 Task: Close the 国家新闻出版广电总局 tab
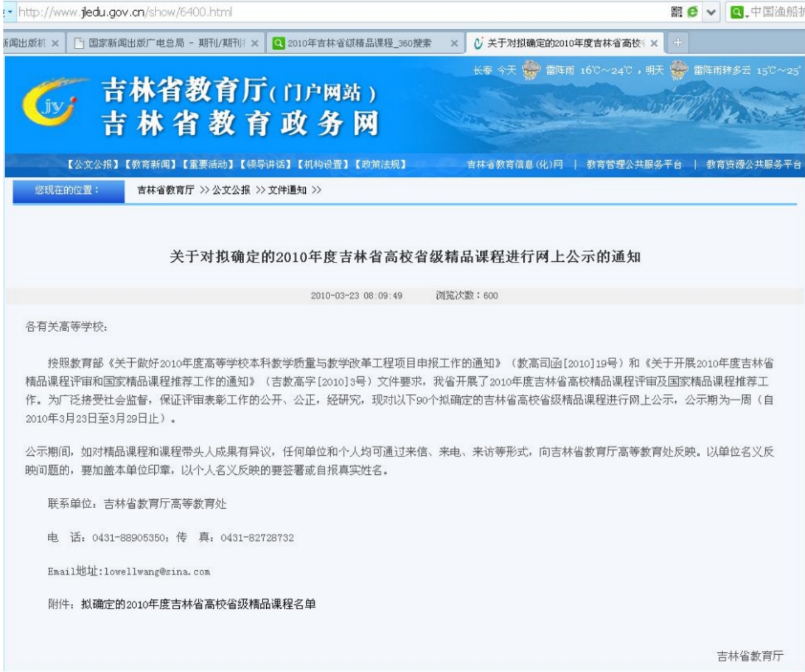pos(255,44)
